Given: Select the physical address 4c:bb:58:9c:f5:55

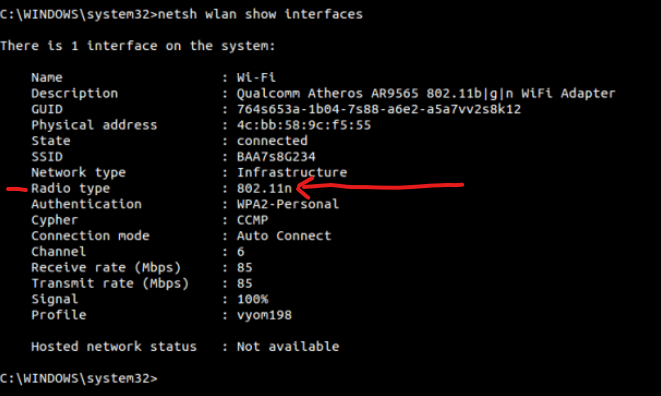Looking at the screenshot, I should [x=304, y=125].
